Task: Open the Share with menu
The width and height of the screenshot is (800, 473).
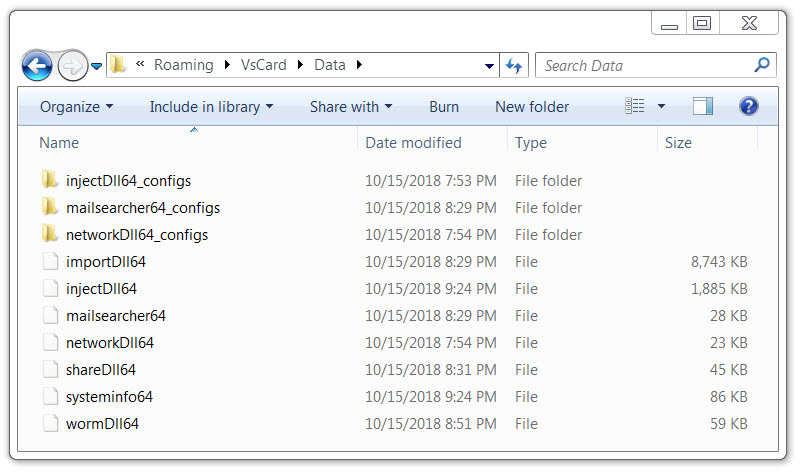Action: (x=351, y=107)
